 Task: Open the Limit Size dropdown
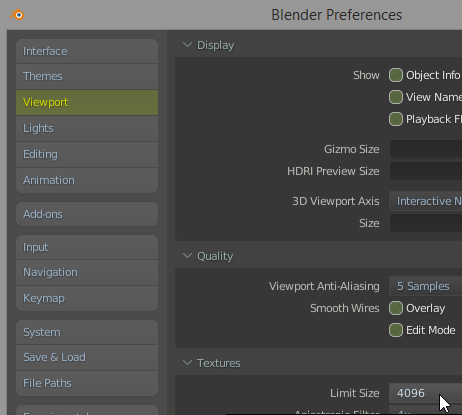click(x=425, y=393)
